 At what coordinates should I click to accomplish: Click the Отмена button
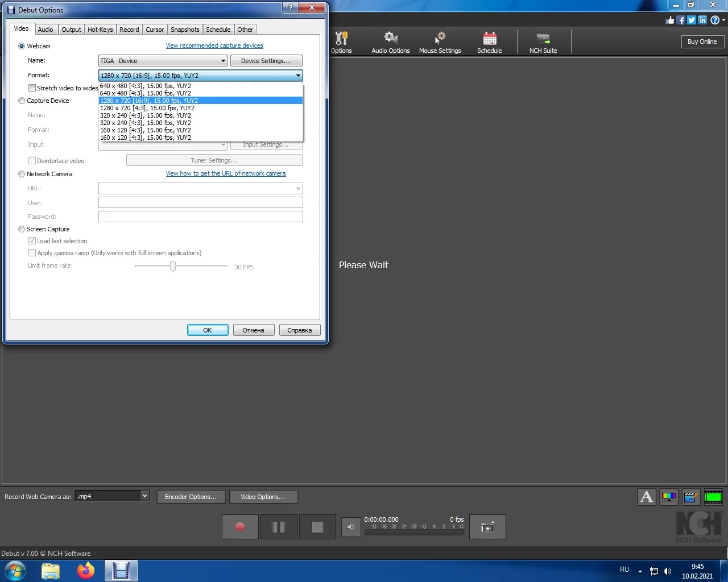[253, 330]
